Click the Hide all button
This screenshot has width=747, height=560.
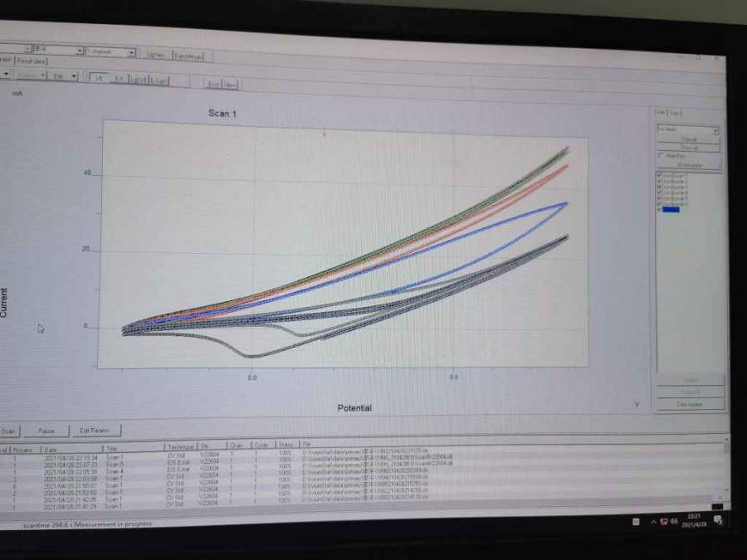pos(689,139)
